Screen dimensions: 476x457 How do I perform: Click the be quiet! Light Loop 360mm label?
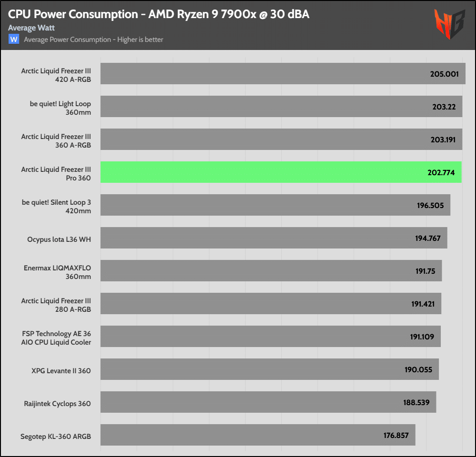click(60, 108)
